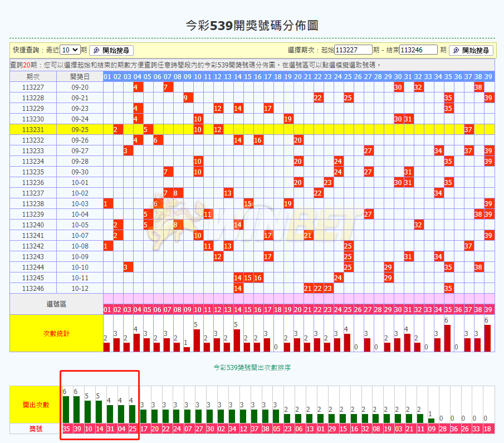Click ranked number 39 in 獎號 row
Image resolution: width=504 pixels, height=443 pixels.
(77, 429)
